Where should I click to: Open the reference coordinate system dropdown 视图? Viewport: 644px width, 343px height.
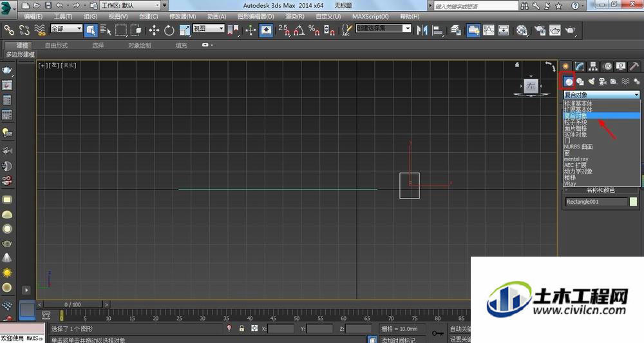(x=209, y=28)
